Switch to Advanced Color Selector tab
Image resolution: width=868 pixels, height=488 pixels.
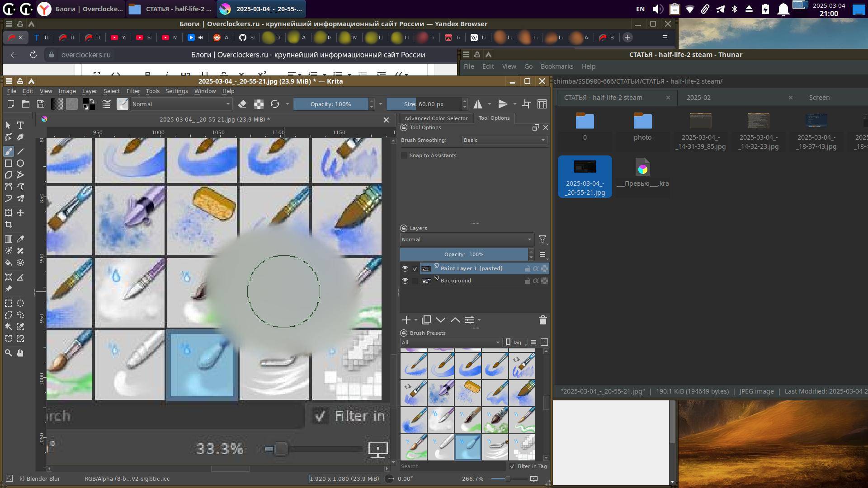pos(436,118)
